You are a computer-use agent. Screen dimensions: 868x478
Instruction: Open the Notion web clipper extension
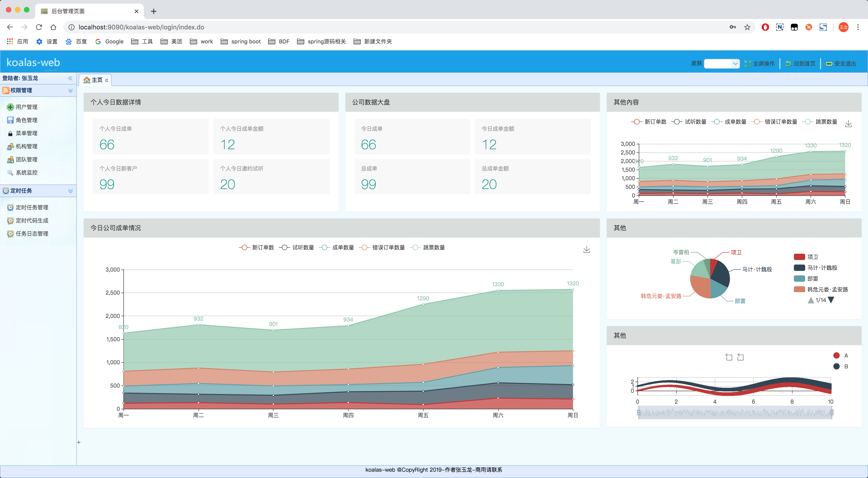(779, 27)
